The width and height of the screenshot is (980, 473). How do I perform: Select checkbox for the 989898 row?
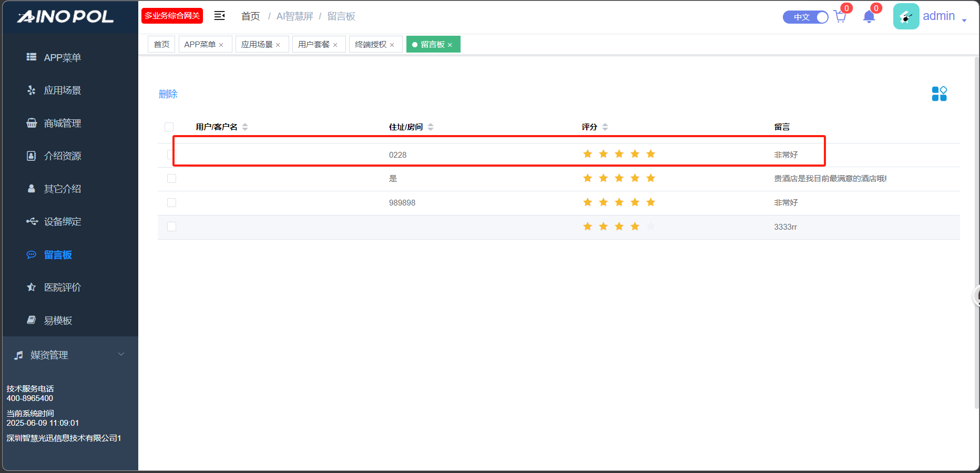[171, 203]
